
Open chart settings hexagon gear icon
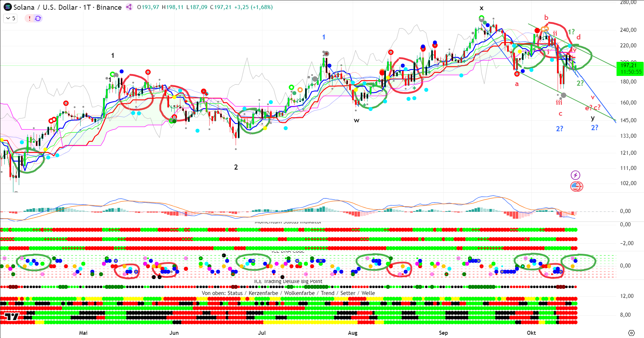[631, 333]
